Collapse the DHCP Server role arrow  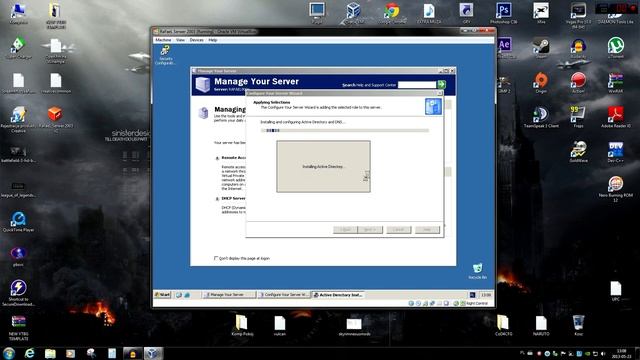click(217, 199)
